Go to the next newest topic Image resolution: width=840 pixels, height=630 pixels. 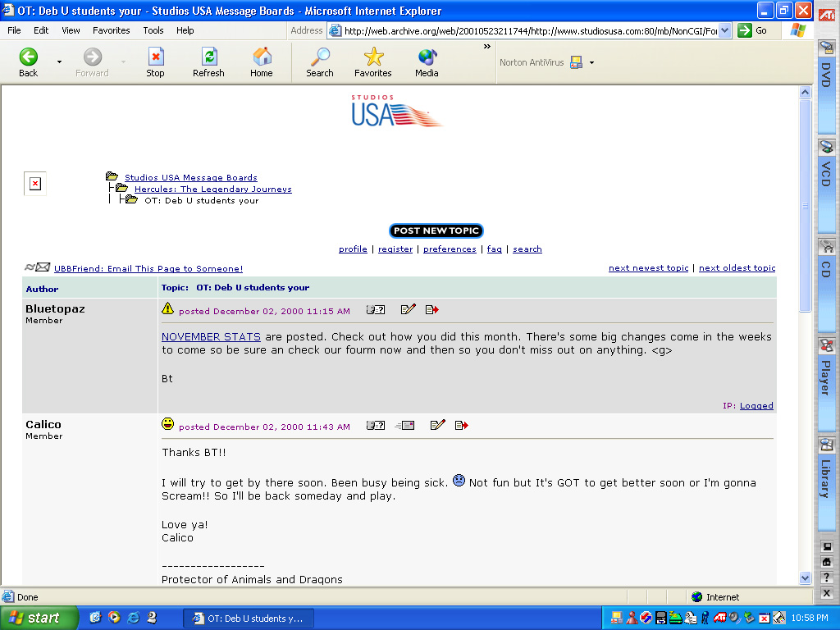tap(648, 268)
